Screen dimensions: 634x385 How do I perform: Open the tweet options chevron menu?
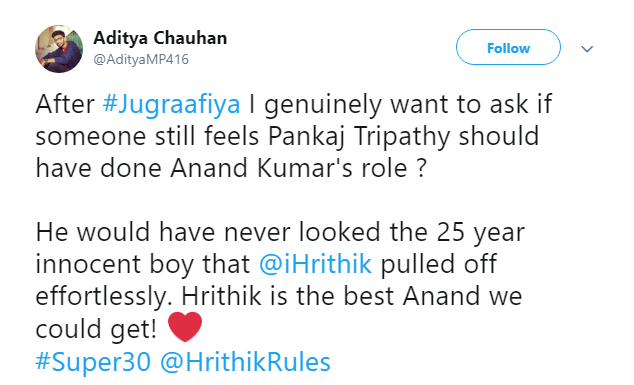(x=587, y=49)
